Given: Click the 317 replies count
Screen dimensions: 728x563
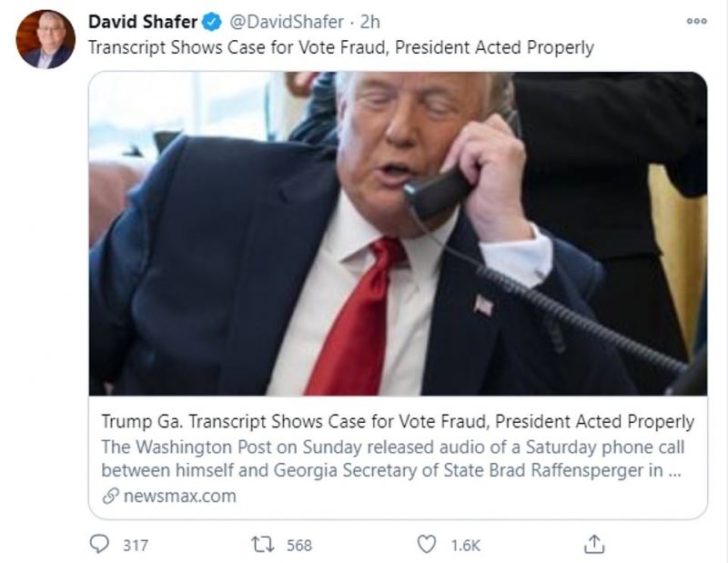Looking at the screenshot, I should point(135,545).
